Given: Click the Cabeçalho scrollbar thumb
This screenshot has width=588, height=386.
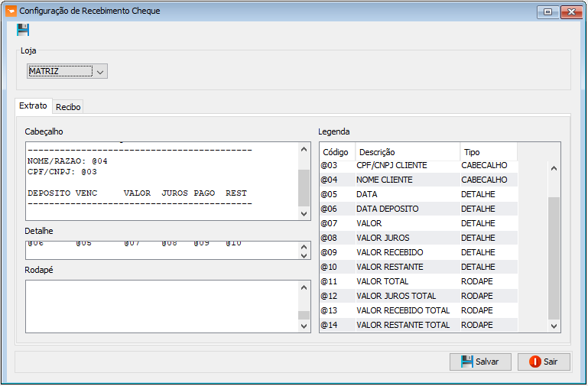Looking at the screenshot, I should 304,188.
